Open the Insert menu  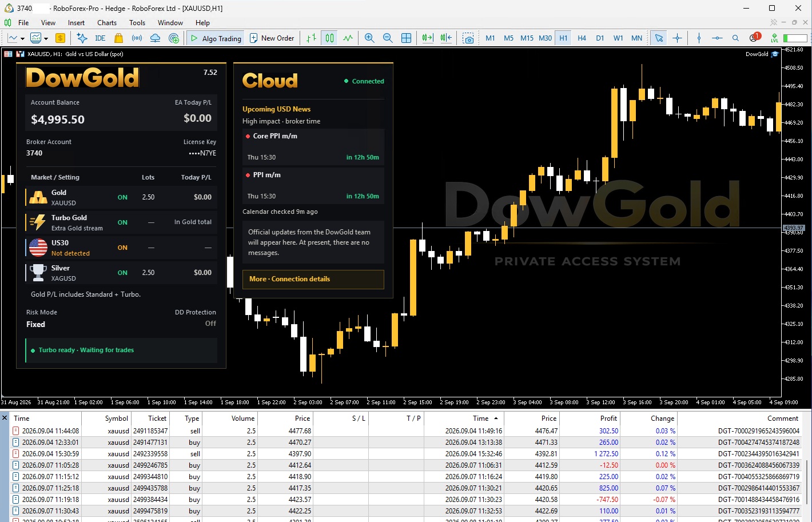click(76, 23)
